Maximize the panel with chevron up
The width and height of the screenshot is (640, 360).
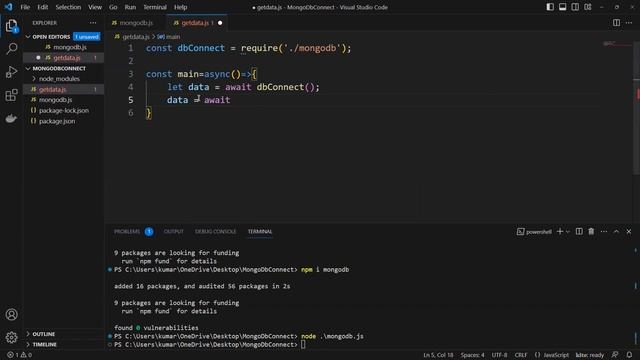(616, 231)
